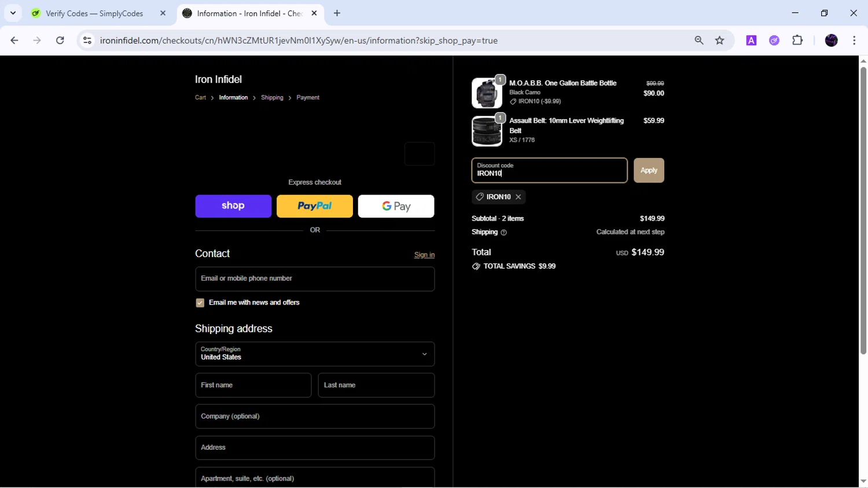The image size is (868, 488).
Task: Check out with Shop Pay button
Action: [x=233, y=206]
